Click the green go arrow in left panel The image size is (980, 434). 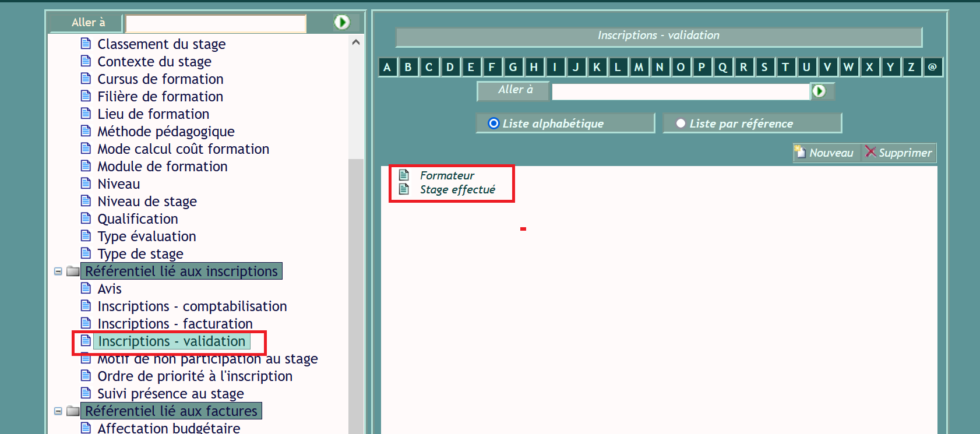point(341,22)
